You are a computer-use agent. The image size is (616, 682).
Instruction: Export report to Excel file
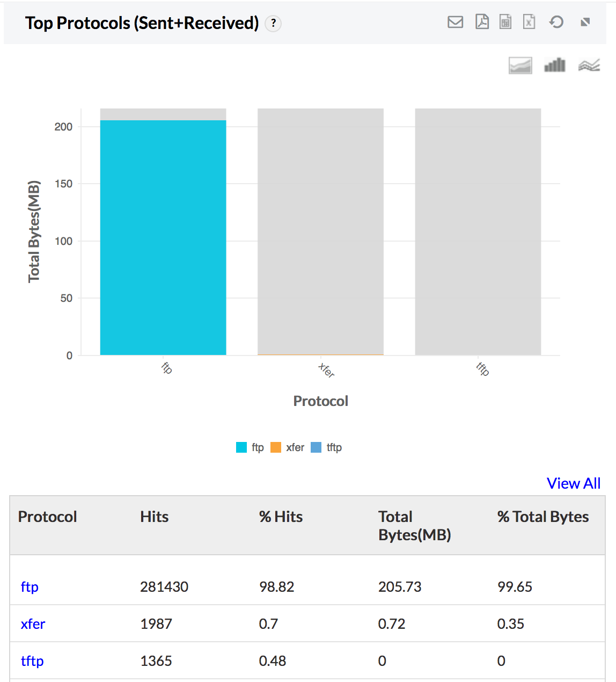(x=529, y=22)
